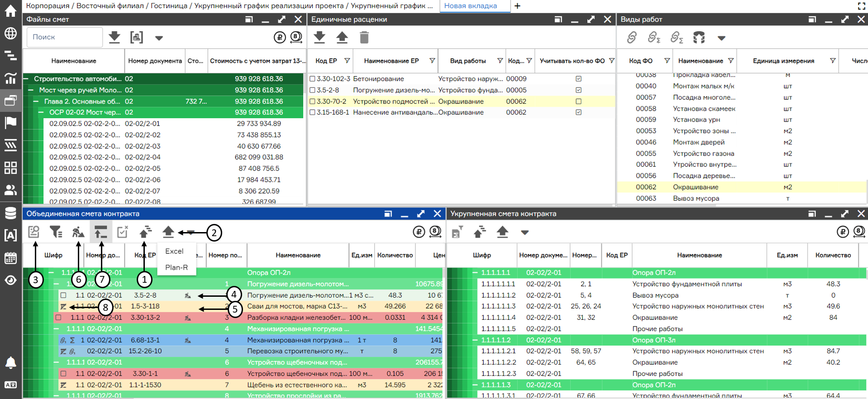868x399 pixels.
Task: Open dropdown arrow in Файлы смет toolbar
Action: click(x=159, y=38)
